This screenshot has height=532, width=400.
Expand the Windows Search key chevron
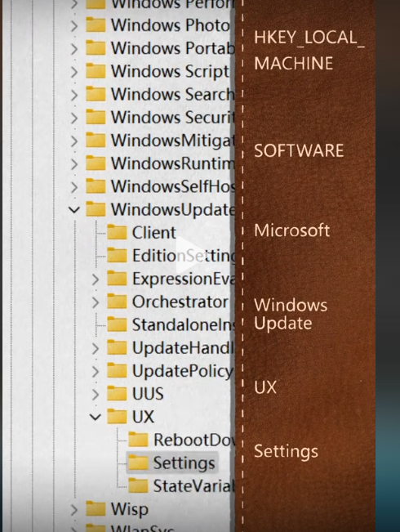74,95
